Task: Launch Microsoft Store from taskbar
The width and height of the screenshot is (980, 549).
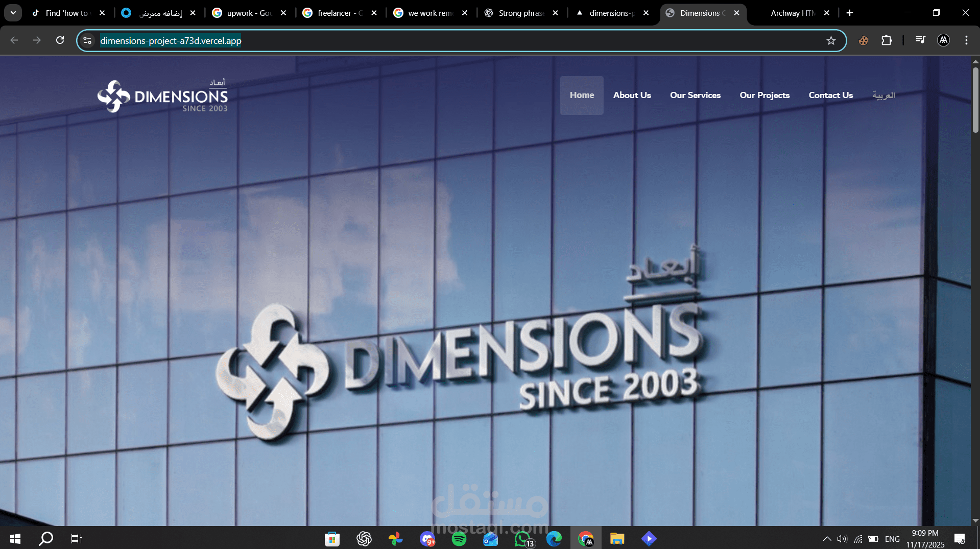Action: coord(332,538)
